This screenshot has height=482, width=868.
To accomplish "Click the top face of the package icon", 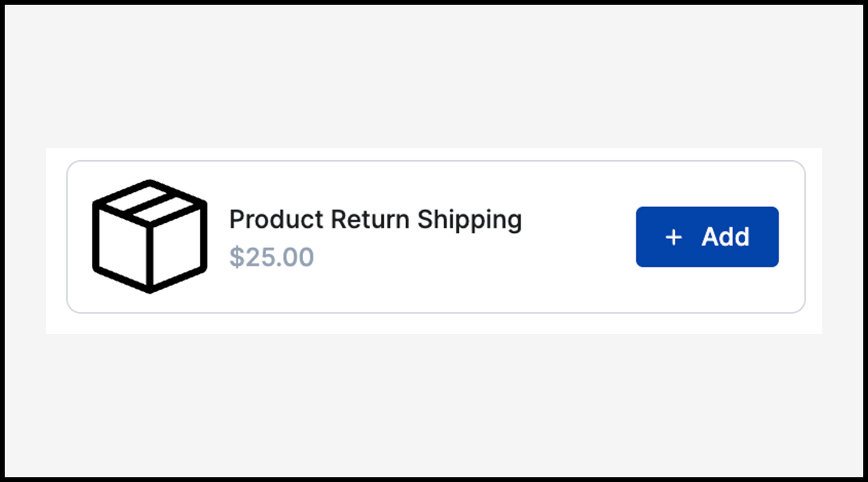I will (174, 204).
